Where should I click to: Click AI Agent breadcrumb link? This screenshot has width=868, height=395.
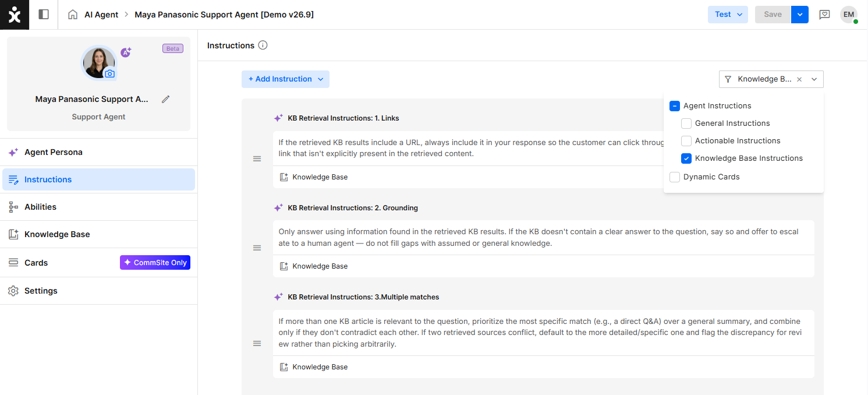pyautogui.click(x=101, y=15)
